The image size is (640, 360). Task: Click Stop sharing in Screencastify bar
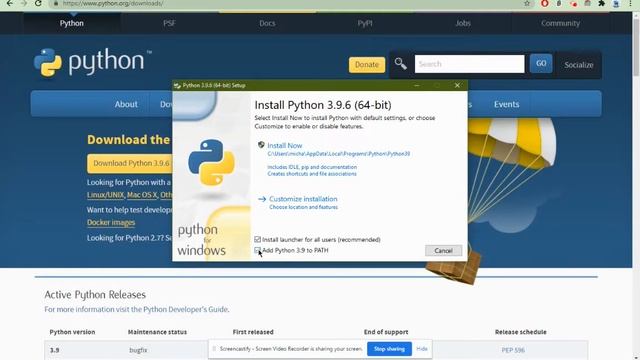click(x=389, y=349)
